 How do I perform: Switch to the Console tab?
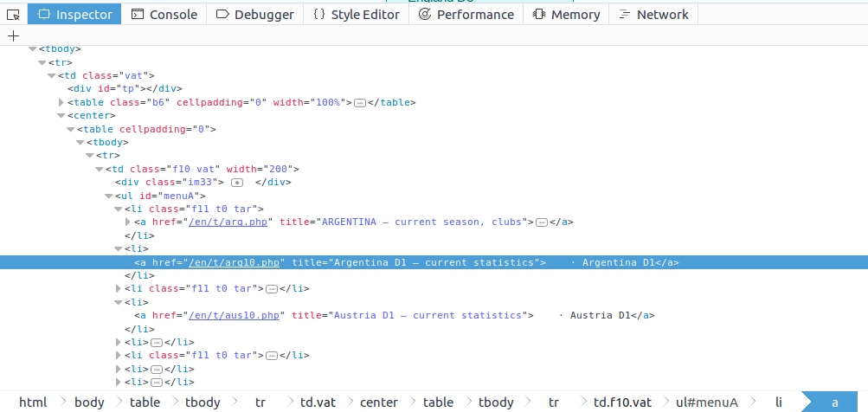164,15
